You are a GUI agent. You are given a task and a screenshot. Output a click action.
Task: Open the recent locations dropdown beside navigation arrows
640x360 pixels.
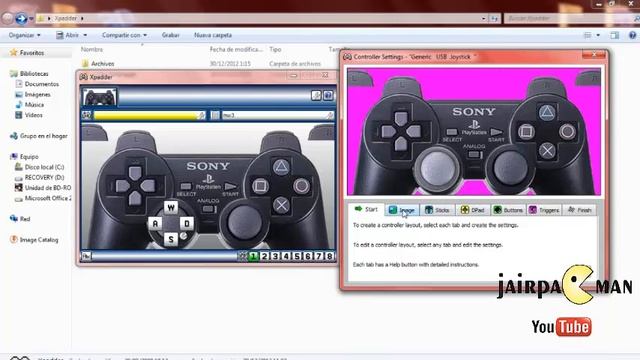tap(31, 18)
